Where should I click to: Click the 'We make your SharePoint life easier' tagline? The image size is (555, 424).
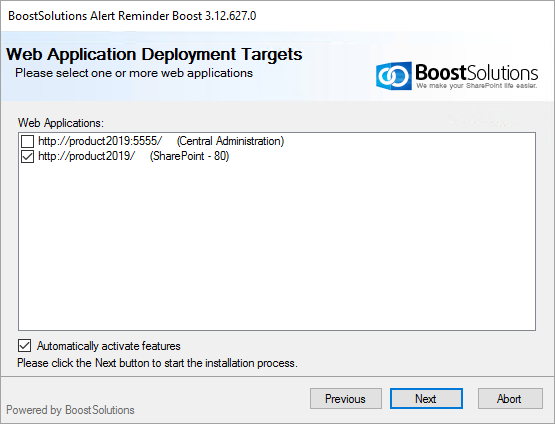[x=477, y=86]
